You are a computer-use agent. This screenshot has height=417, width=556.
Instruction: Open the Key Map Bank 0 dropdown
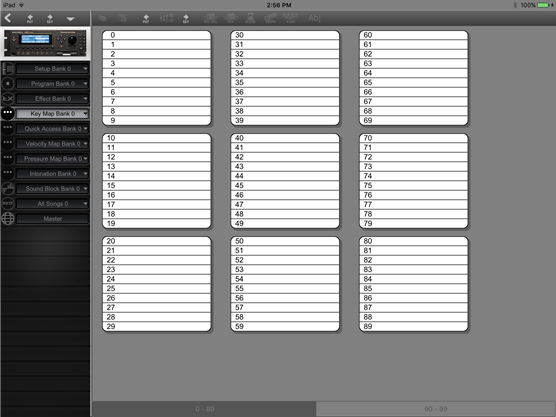[x=52, y=113]
